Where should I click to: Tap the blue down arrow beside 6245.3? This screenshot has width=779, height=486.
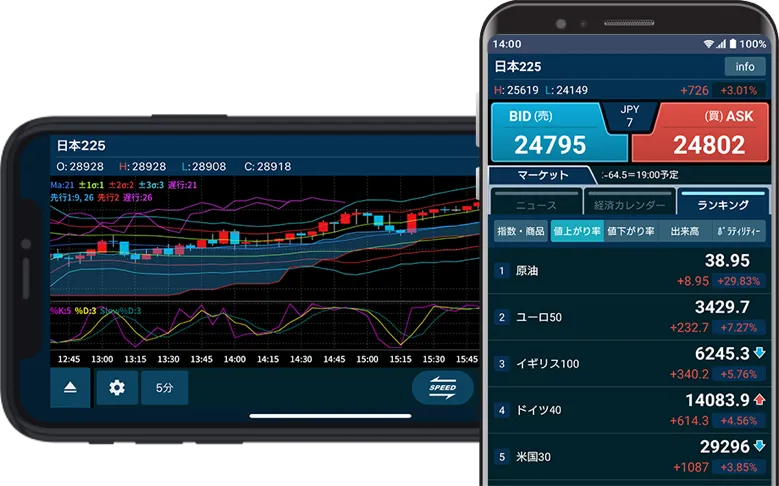pos(759,353)
